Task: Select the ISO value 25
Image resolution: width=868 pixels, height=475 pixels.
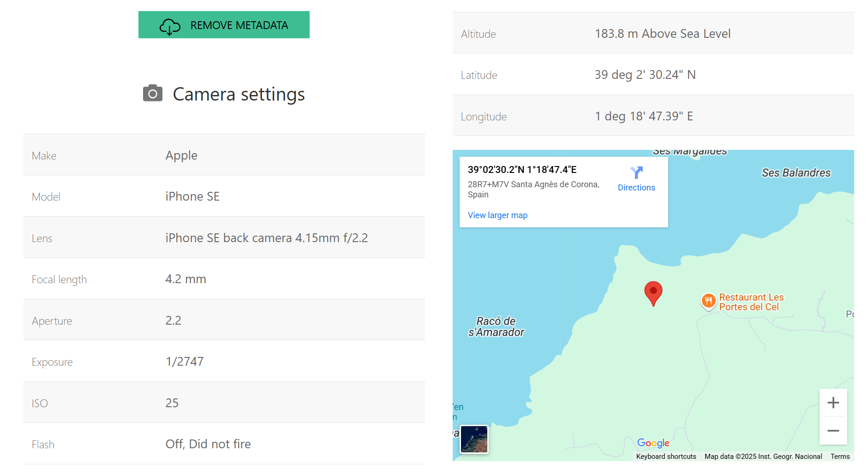Action: (x=172, y=403)
